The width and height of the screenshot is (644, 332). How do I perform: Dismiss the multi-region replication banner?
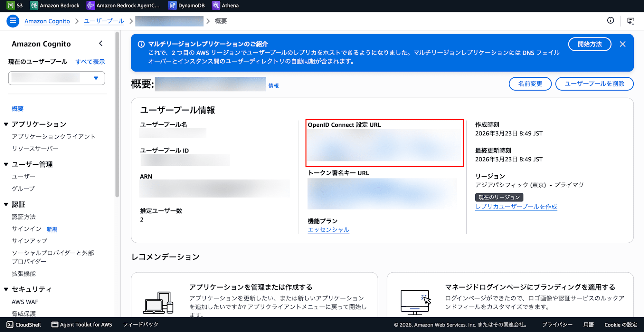coord(623,44)
